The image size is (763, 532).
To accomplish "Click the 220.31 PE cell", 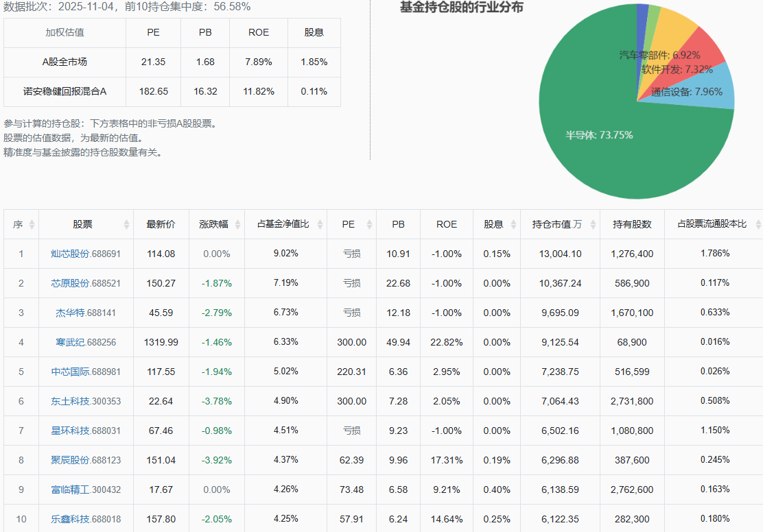I will coord(351,372).
